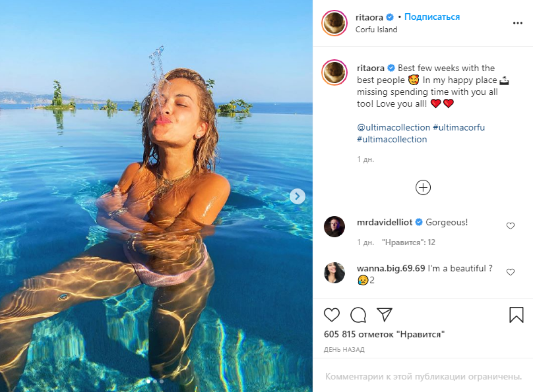Like mrdavidelliot's comment

pyautogui.click(x=510, y=226)
